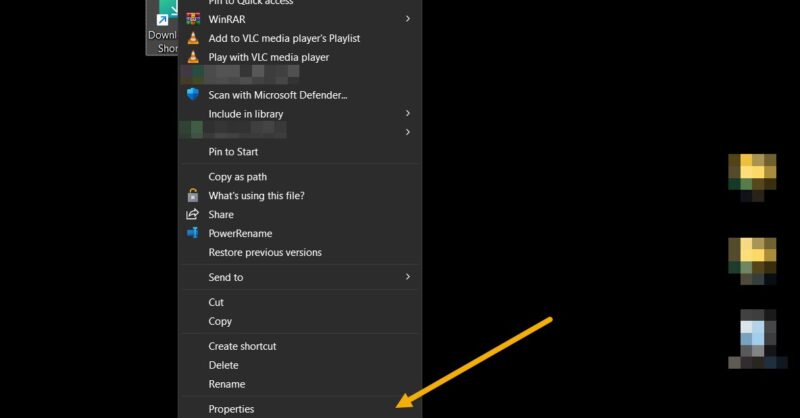Select Copy in the context menu
The height and width of the screenshot is (418, 800).
(x=300, y=321)
